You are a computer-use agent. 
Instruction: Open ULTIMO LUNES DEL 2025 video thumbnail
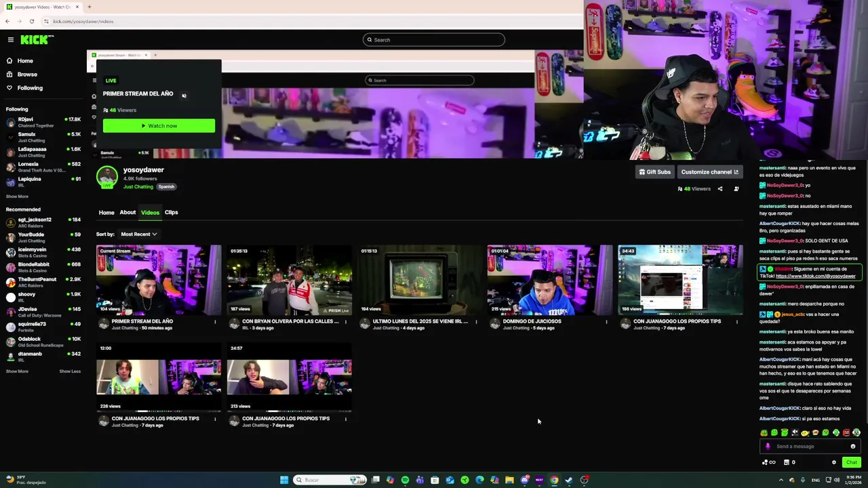coord(420,280)
